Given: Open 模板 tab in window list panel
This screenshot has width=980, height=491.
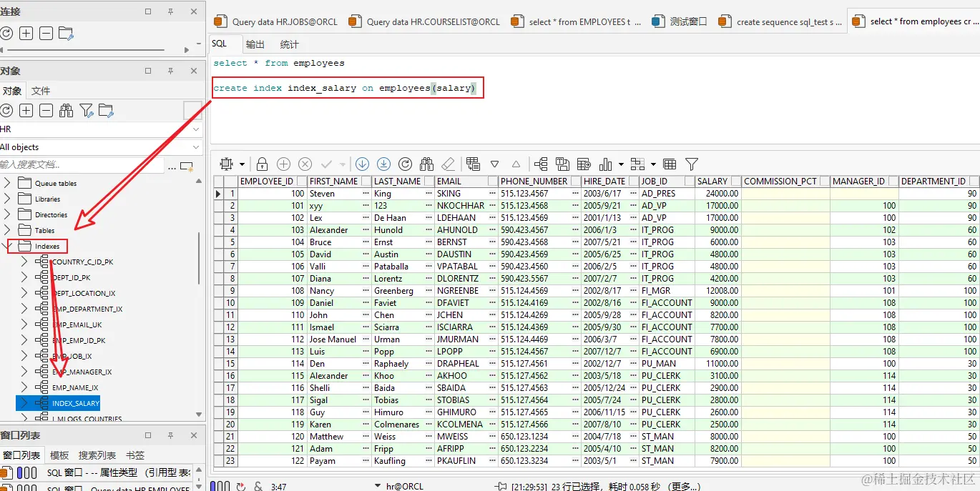Looking at the screenshot, I should [x=59, y=455].
